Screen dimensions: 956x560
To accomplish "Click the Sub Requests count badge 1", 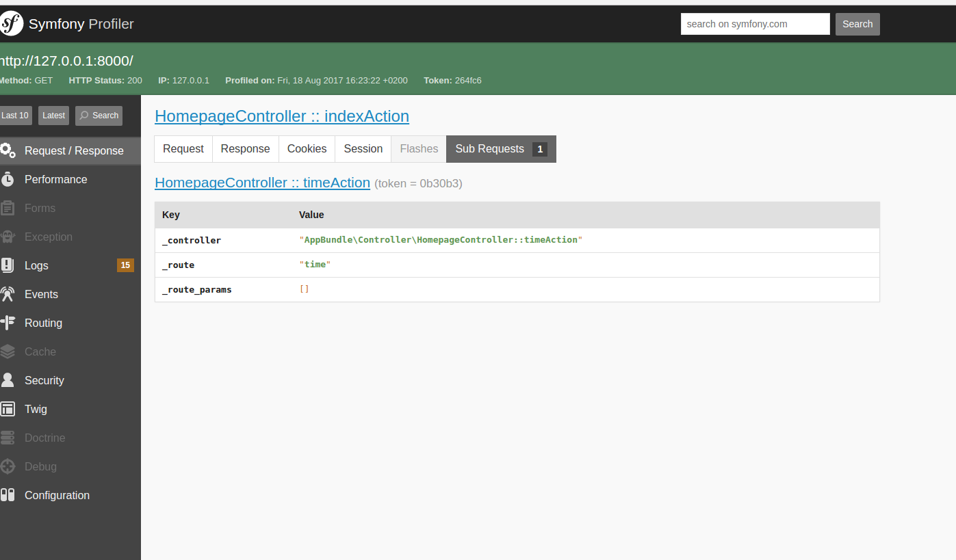I will coord(540,149).
